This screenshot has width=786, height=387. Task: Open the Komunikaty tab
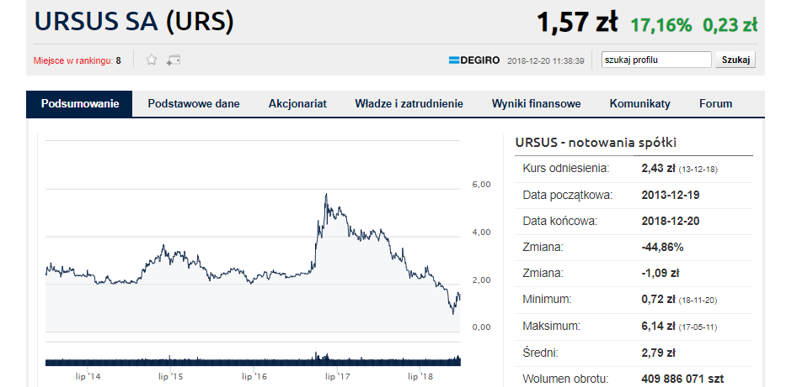coord(640,104)
